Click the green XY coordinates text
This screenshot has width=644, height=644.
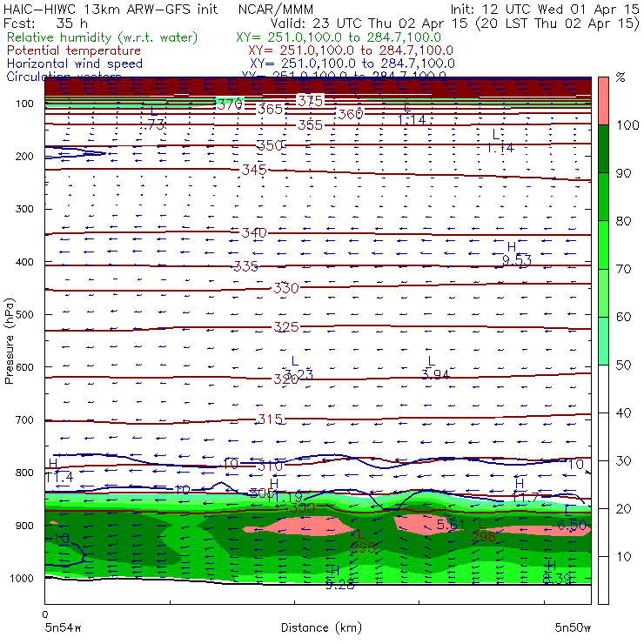point(339,37)
